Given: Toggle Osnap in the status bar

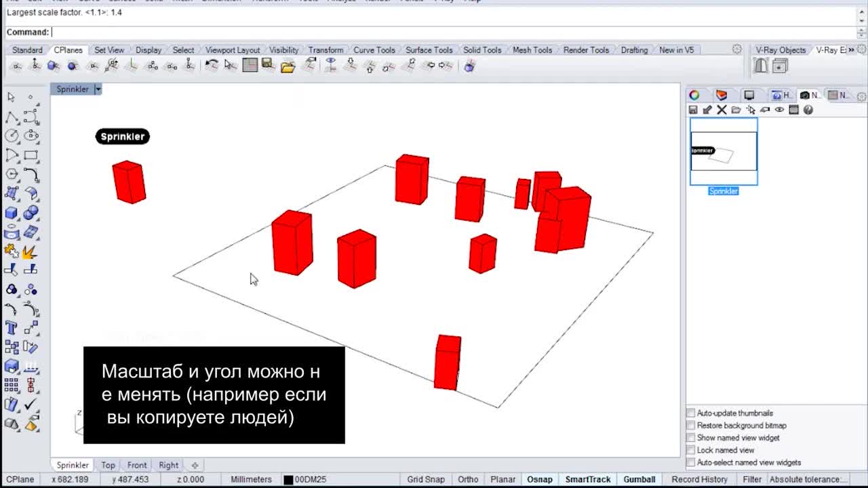Looking at the screenshot, I should point(539,479).
